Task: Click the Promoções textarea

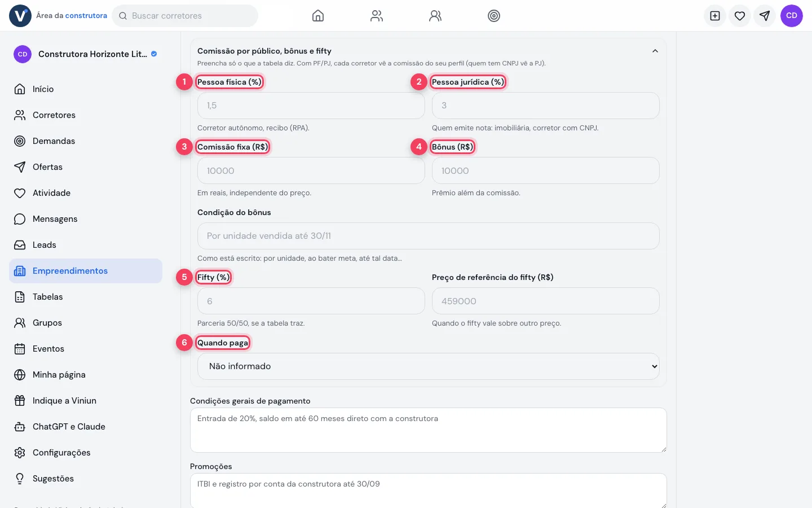Action: [429, 491]
